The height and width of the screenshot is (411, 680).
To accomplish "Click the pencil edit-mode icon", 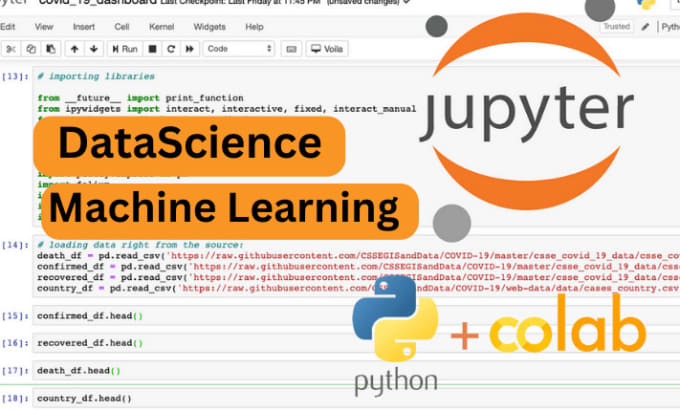I will pos(645,27).
